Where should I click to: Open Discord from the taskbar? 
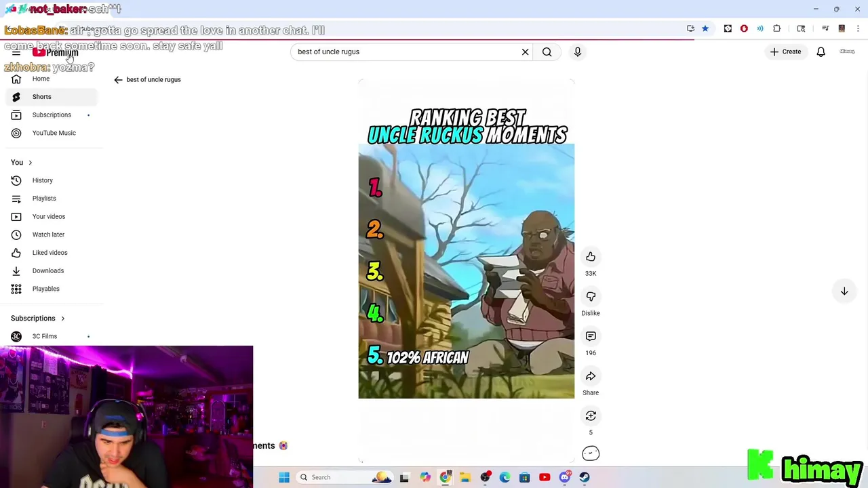pos(564,477)
